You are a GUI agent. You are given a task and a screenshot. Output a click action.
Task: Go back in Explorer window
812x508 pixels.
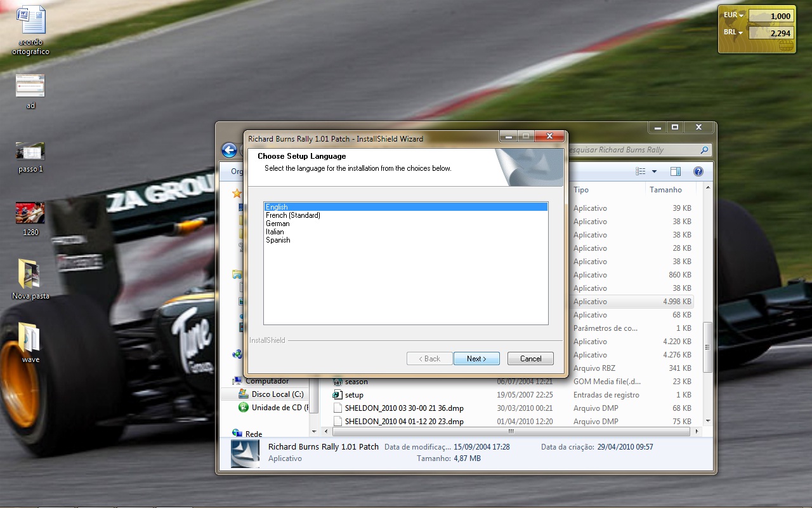click(x=229, y=150)
